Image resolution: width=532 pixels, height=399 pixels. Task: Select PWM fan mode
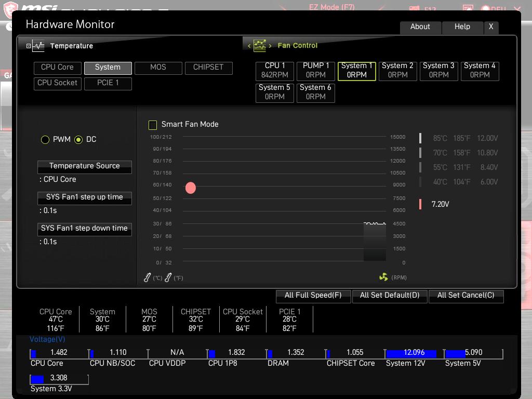coord(45,139)
